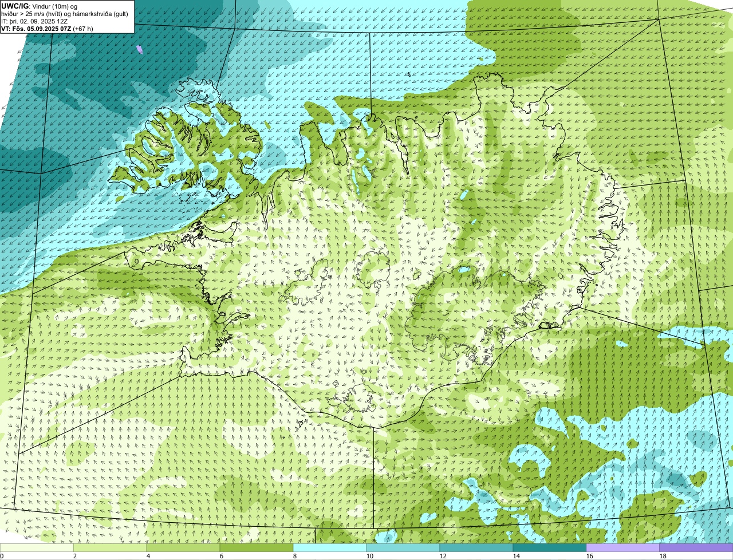Click the 16–18 m/s lavender legend swatch

(623, 547)
